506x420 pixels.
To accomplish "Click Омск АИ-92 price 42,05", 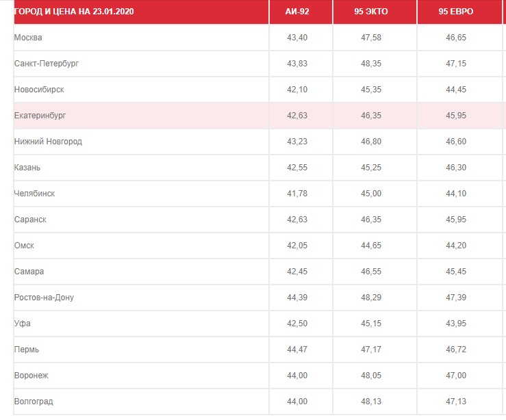I will 297,246.
